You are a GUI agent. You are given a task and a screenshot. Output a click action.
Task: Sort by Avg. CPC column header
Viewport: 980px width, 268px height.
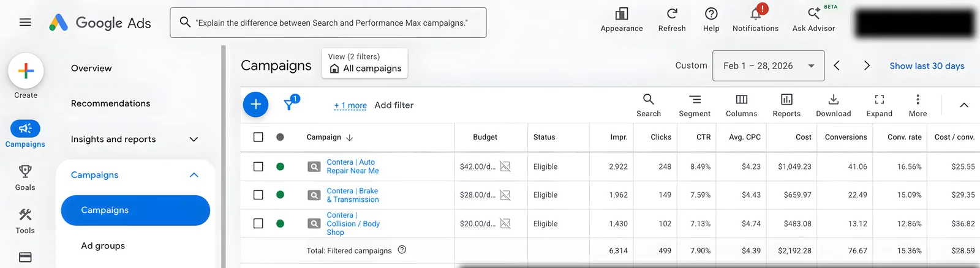point(745,137)
